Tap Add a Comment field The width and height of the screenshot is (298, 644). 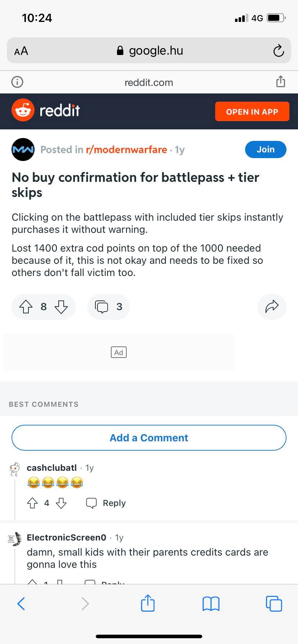tap(149, 438)
